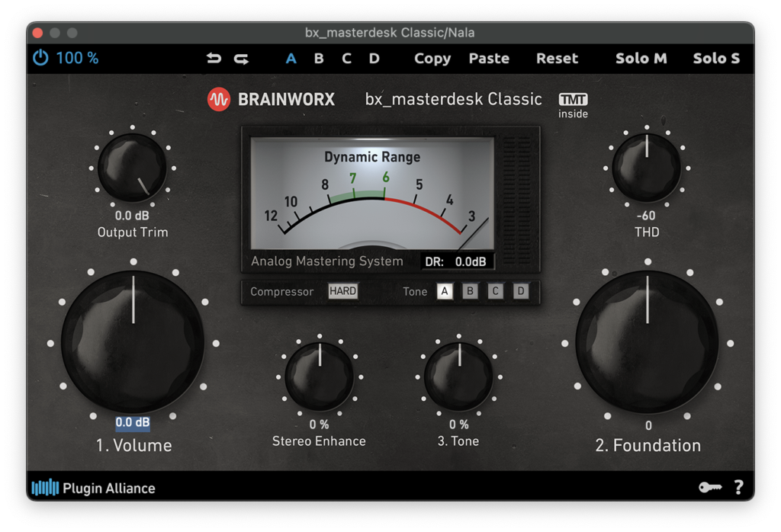
Task: Click the Volume 0.0 dB value field
Action: click(133, 422)
